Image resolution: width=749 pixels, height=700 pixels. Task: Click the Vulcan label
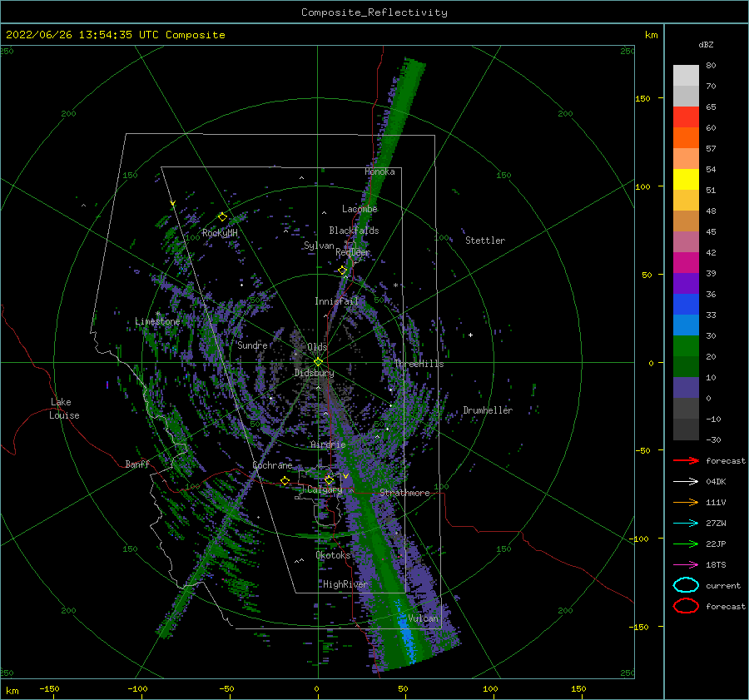tap(423, 618)
